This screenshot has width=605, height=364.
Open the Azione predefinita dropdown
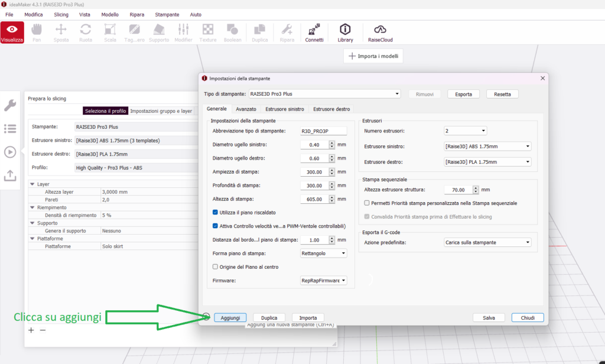coord(487,242)
